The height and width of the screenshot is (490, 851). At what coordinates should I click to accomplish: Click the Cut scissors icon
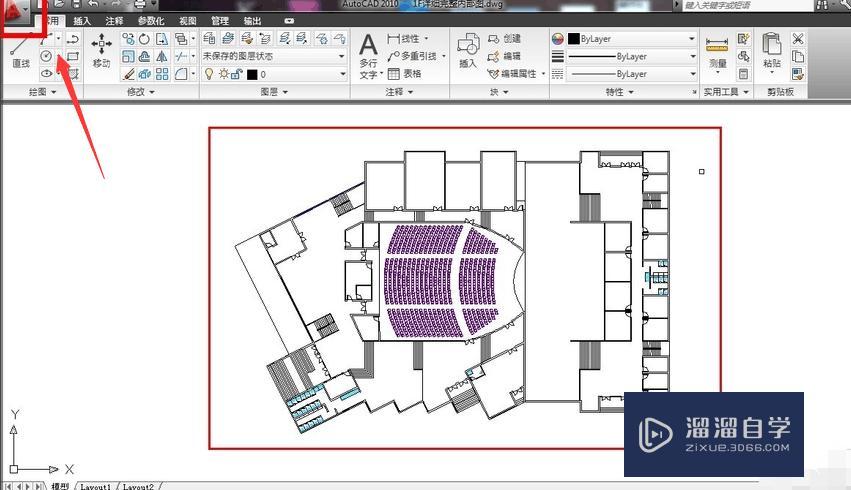tap(797, 39)
